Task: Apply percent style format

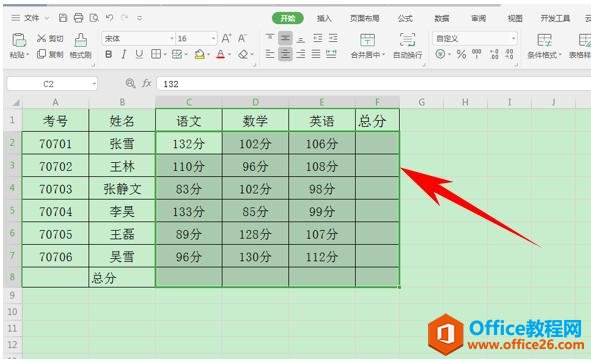Action: pos(461,54)
